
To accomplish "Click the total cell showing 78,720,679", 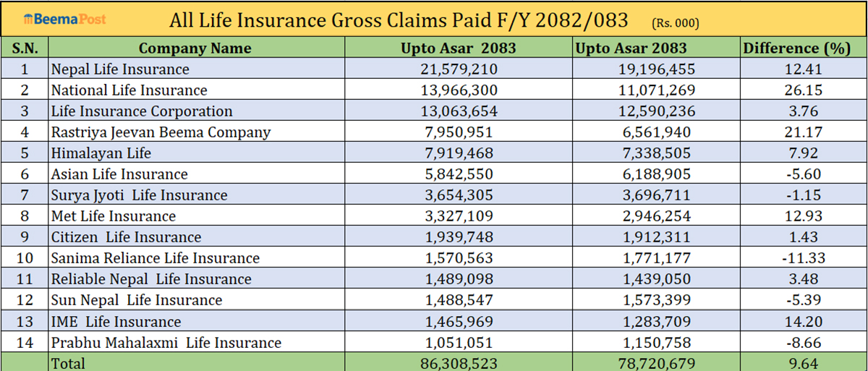I will [x=657, y=363].
